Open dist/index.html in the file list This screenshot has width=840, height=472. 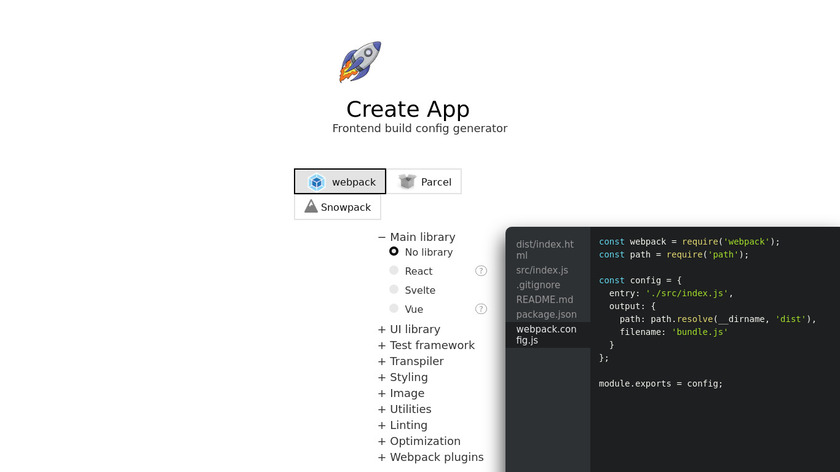(548, 250)
